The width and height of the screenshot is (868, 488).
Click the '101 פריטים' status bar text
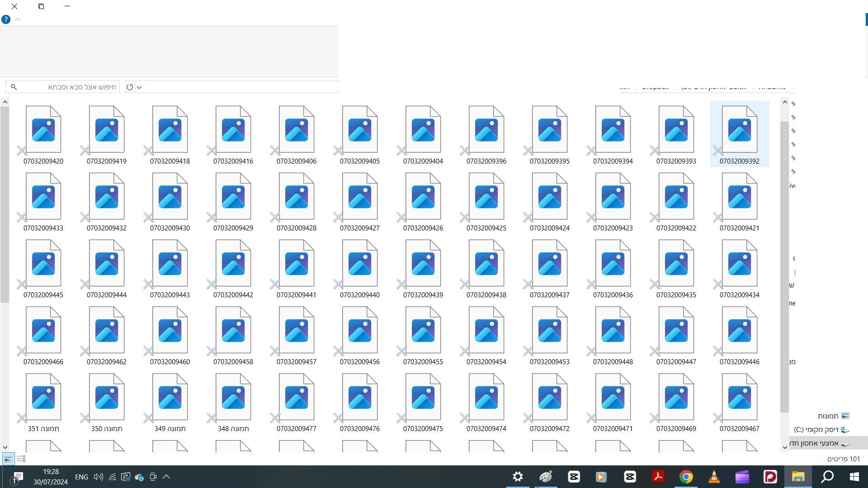[x=844, y=459]
